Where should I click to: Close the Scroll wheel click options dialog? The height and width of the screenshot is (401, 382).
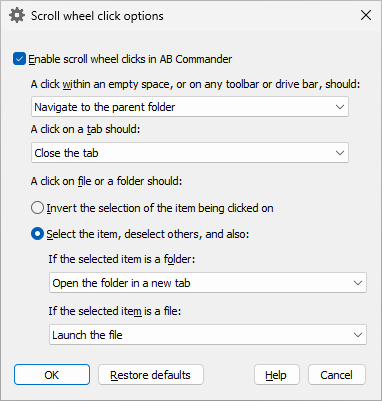[x=366, y=15]
